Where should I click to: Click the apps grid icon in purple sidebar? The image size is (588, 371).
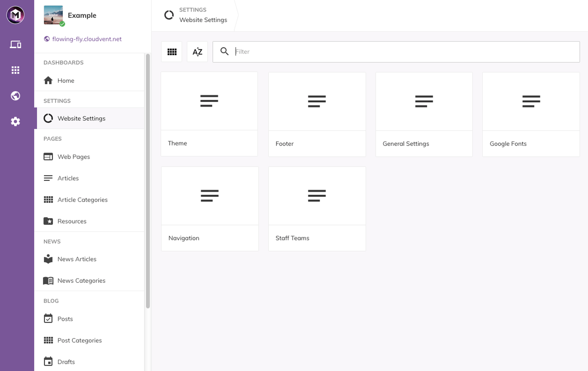(x=15, y=70)
